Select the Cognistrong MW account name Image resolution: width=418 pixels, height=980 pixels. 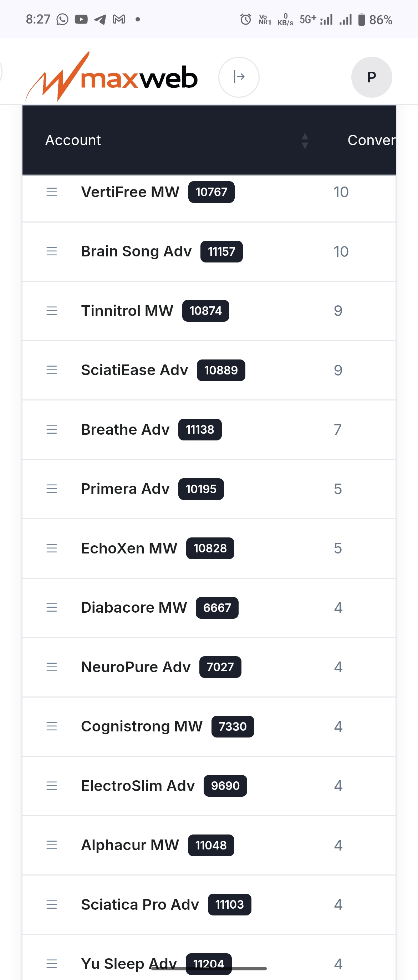point(142,726)
